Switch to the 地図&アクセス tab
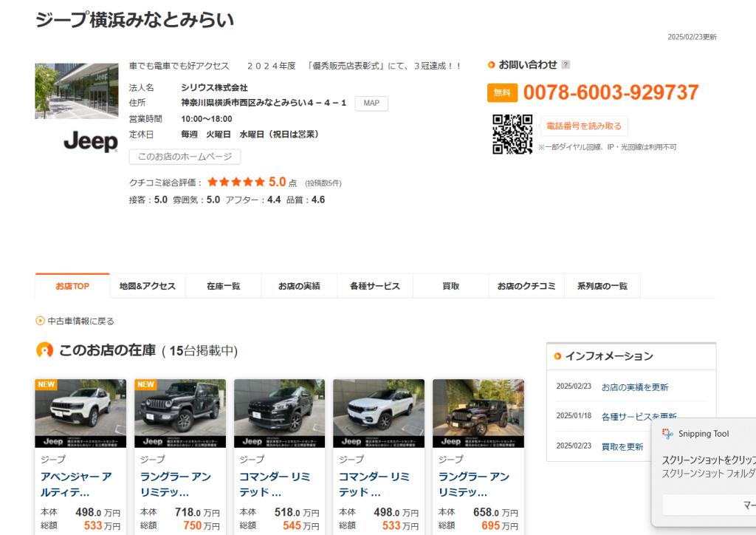756x535 pixels. [x=148, y=286]
